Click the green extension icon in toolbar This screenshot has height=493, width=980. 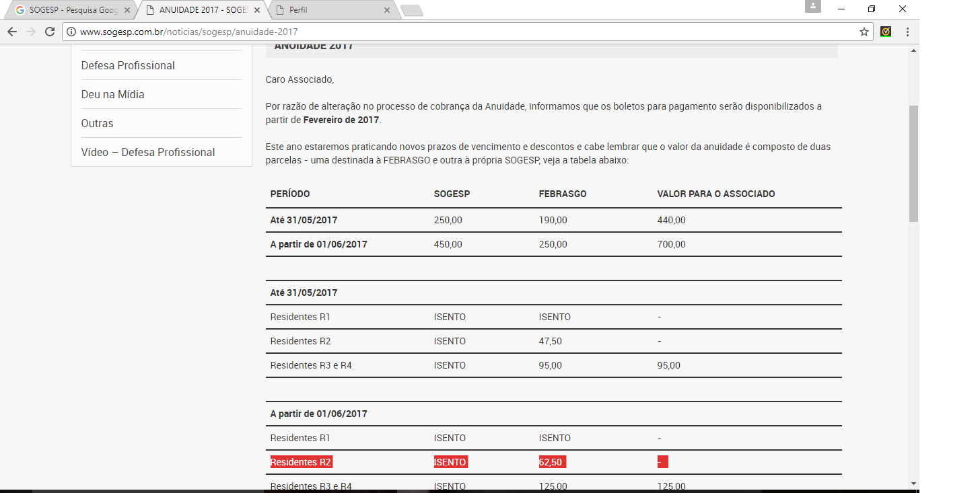886,32
